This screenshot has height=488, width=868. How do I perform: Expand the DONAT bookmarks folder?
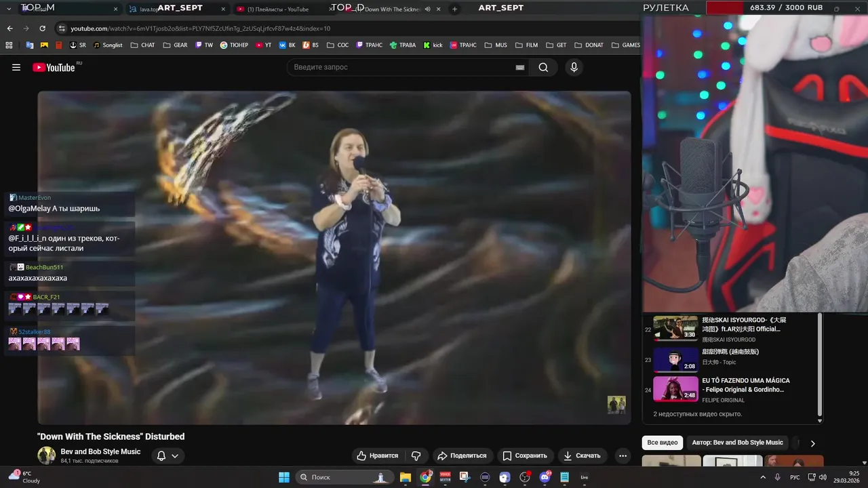pyautogui.click(x=589, y=45)
